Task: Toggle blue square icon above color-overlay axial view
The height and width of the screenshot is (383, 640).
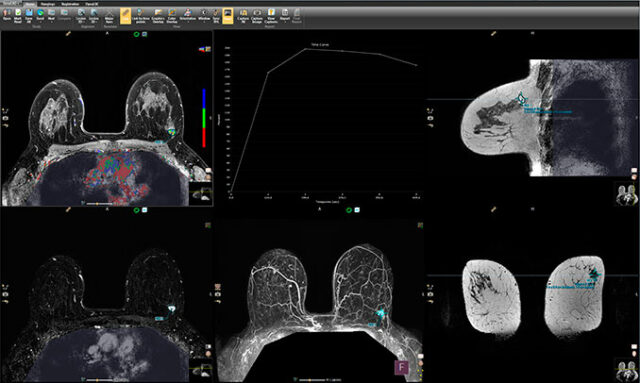Action: [144, 34]
